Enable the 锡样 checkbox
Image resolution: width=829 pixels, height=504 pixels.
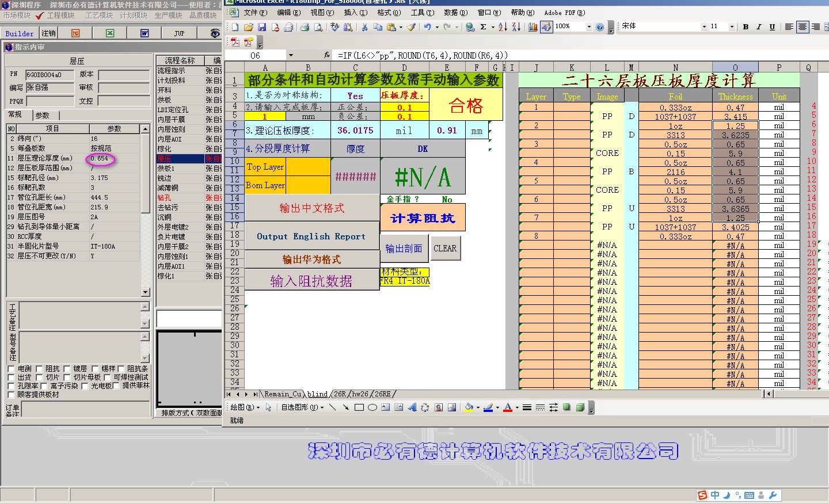point(95,369)
